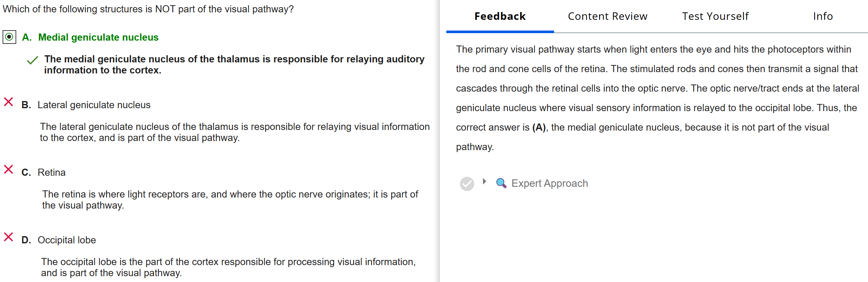Open the Expert Approach section
Viewport: 868px width, 282px height.
pos(549,183)
